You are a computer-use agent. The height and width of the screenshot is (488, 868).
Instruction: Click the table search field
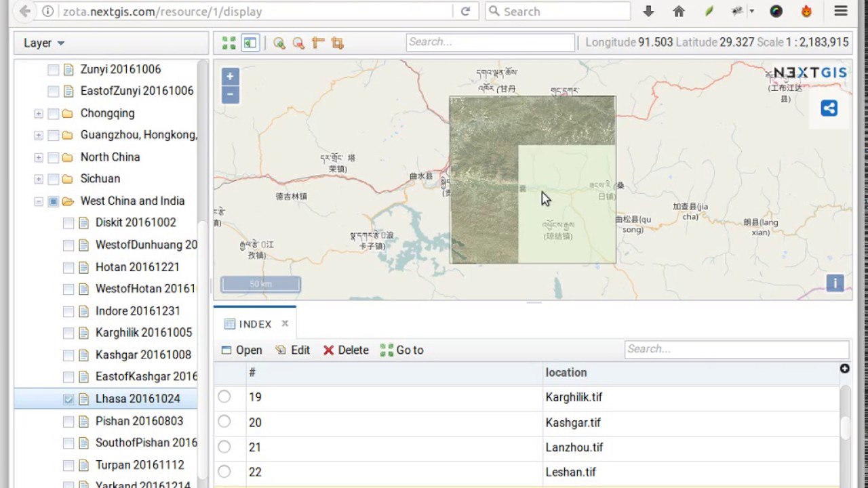point(736,349)
